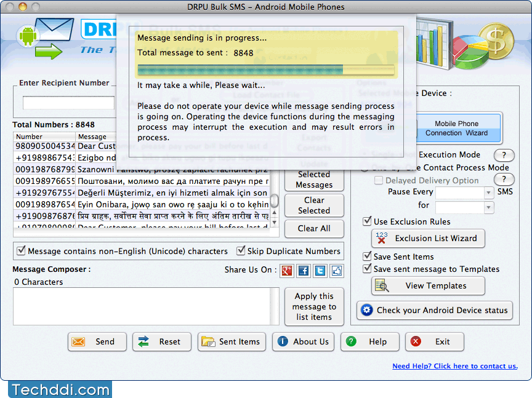
Task: Click Clear Selected button
Action: click(314, 205)
